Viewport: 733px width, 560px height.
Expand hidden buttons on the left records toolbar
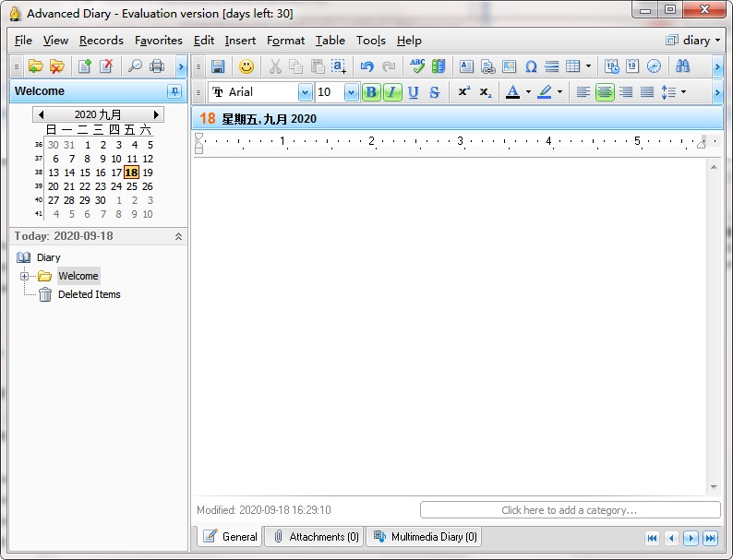tap(181, 66)
